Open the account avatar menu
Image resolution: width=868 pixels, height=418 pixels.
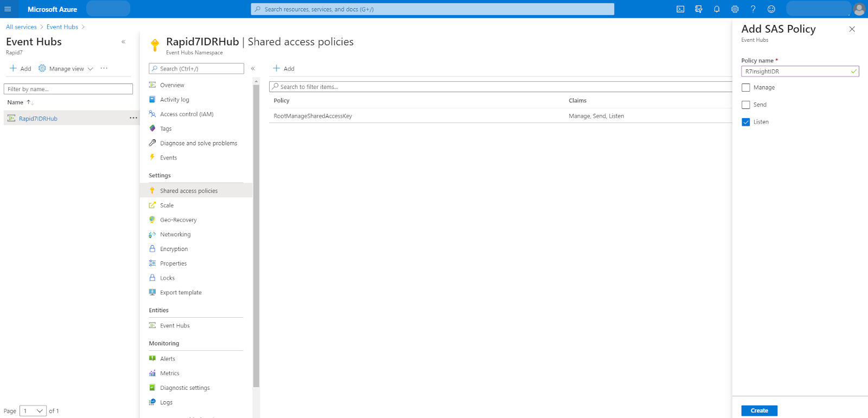click(859, 9)
